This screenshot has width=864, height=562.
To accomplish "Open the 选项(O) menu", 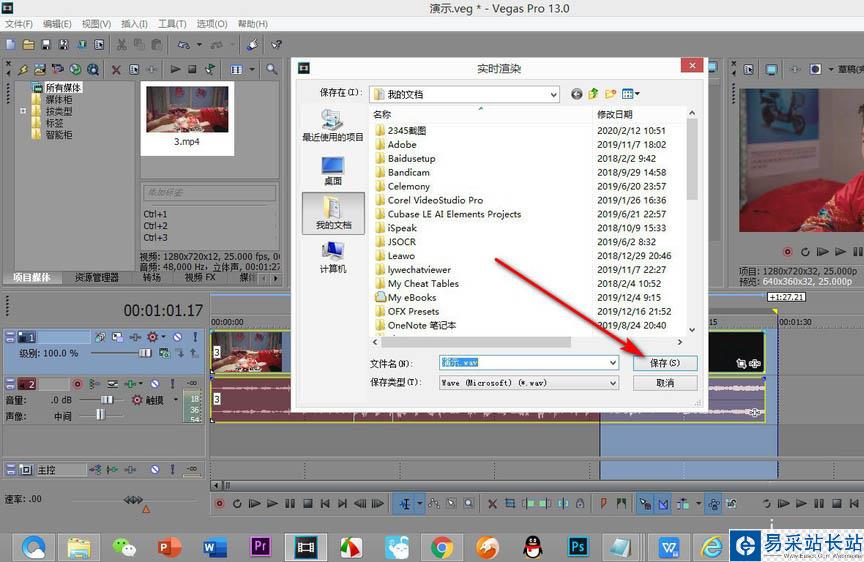I will [212, 24].
